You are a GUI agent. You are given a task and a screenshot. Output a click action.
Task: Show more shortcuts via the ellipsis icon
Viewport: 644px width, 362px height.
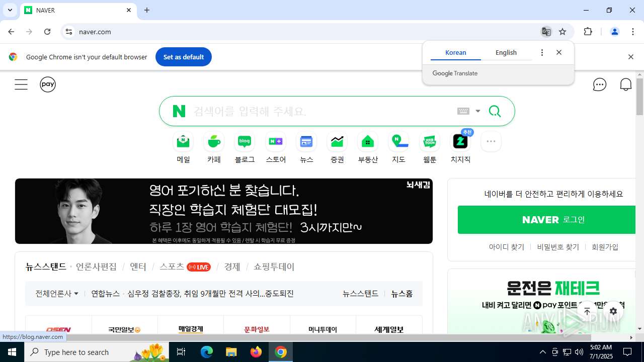(x=491, y=142)
